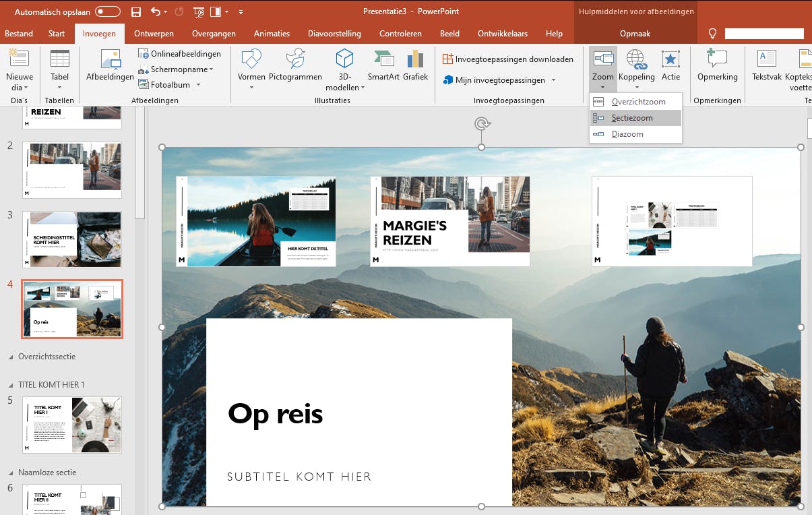This screenshot has width=812, height=515.
Task: Expand Mijn invoegtoepassingen dropdown arrow
Action: click(x=553, y=80)
